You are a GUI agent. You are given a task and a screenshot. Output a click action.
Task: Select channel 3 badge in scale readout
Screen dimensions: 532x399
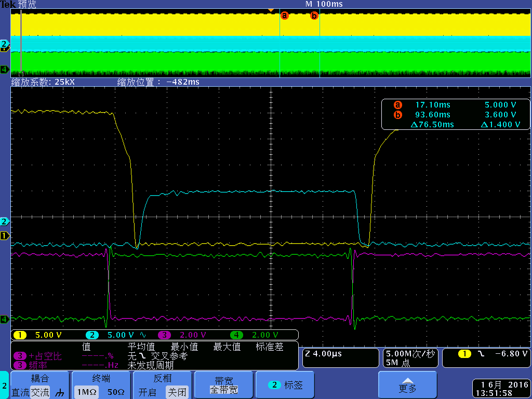click(164, 335)
